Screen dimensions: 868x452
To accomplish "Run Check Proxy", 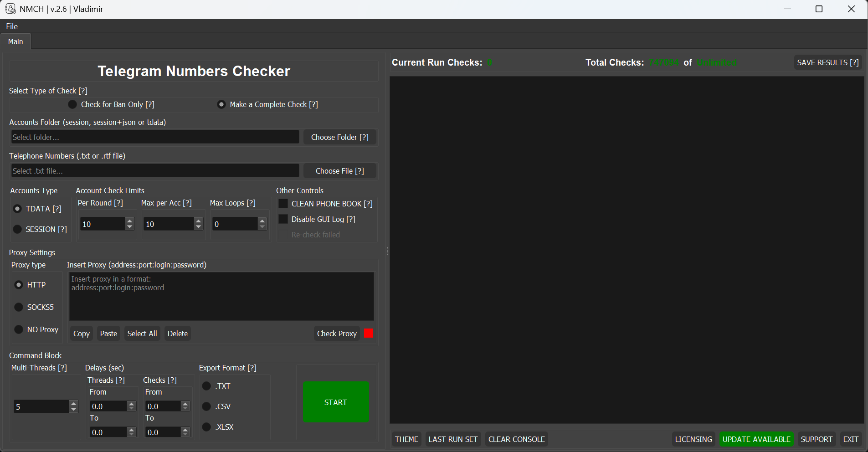I will click(x=337, y=334).
